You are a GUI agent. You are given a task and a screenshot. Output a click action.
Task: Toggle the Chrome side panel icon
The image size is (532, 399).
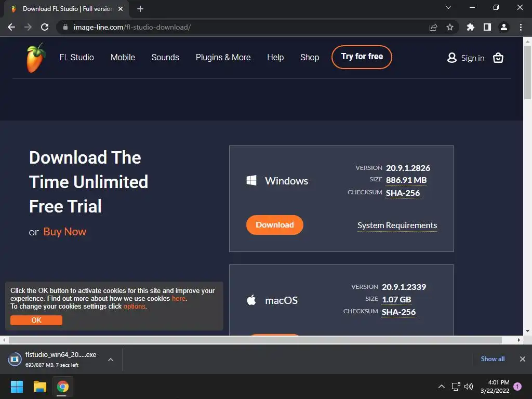487,27
